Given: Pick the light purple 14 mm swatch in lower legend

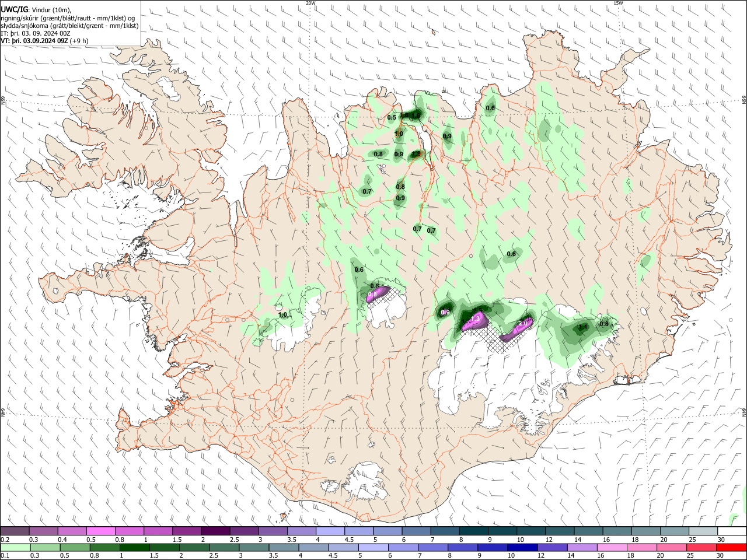Looking at the screenshot, I should [581, 547].
